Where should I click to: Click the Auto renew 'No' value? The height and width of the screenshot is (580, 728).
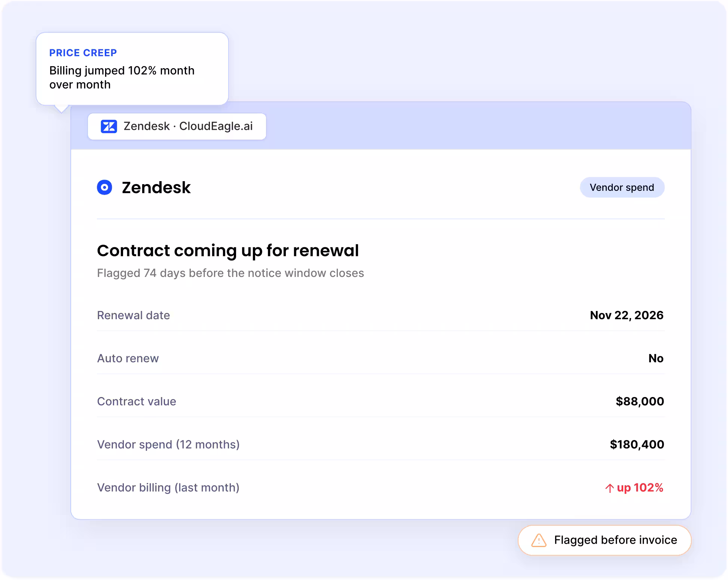(x=656, y=358)
